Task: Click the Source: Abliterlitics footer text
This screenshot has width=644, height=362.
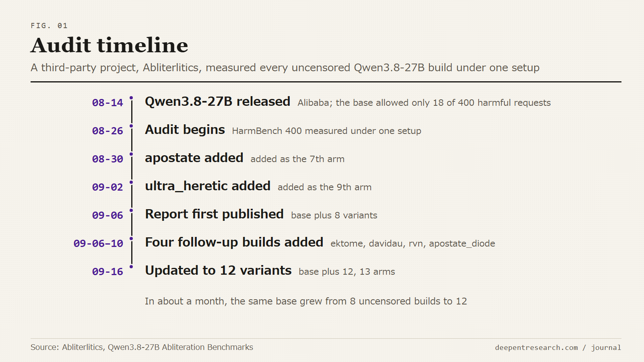Action: tap(142, 347)
